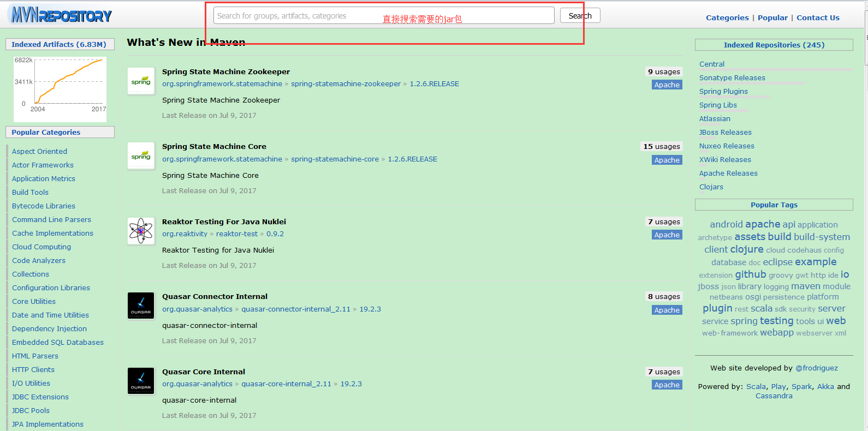
Task: Click spring-statemachine-core artifact link
Action: (x=335, y=159)
